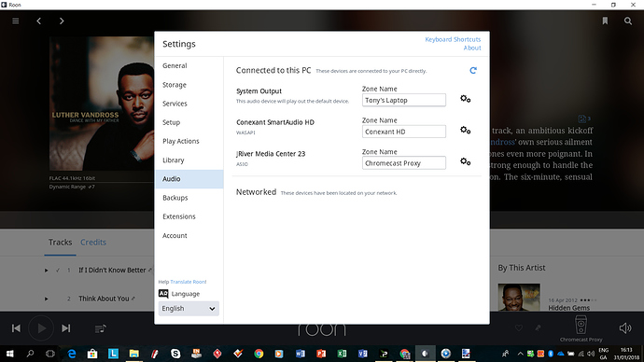Open Skype from the taskbar
Viewport: 644px width, 362px height.
[175, 354]
